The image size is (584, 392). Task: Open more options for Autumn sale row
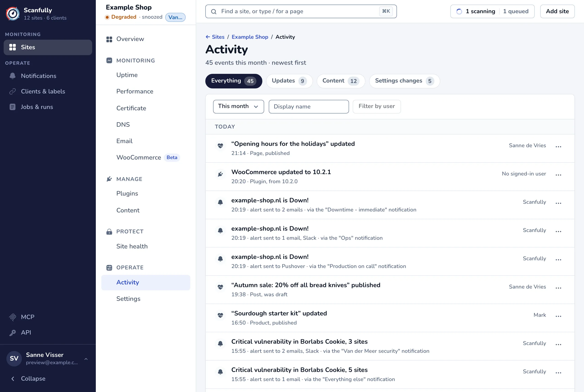click(558, 288)
